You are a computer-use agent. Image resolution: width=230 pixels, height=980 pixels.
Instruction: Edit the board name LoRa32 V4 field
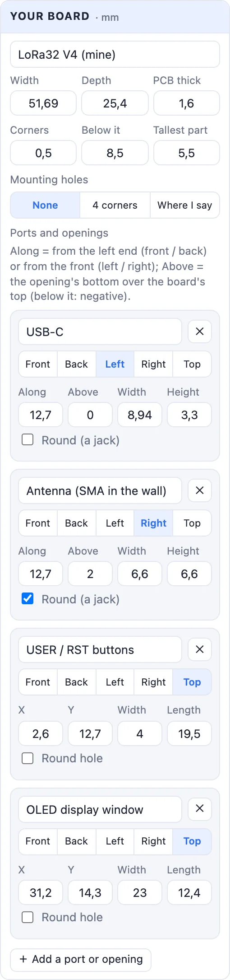tap(115, 55)
